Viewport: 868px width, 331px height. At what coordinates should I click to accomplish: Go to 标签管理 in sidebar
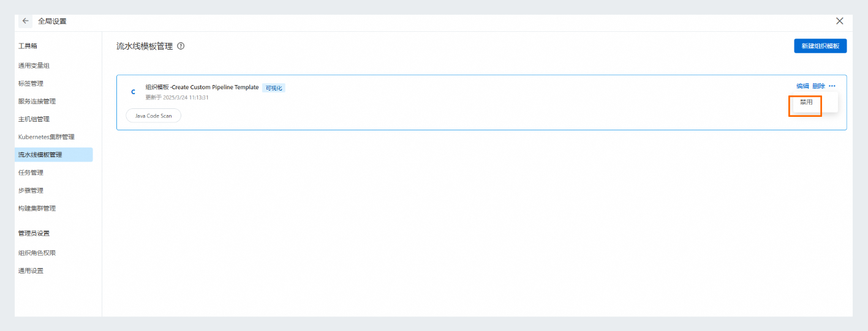31,83
